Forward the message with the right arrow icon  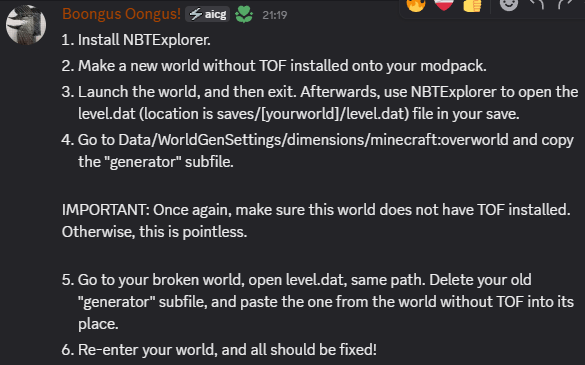tap(565, 4)
